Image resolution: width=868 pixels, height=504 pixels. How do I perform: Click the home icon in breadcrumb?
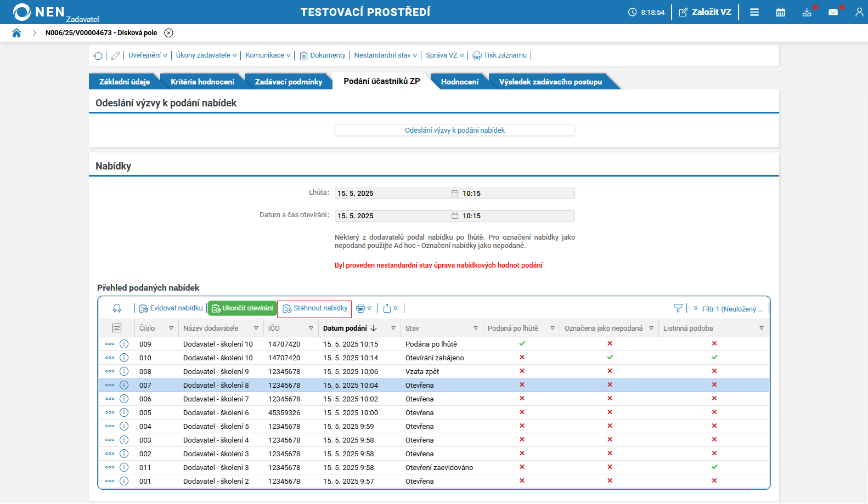[16, 33]
